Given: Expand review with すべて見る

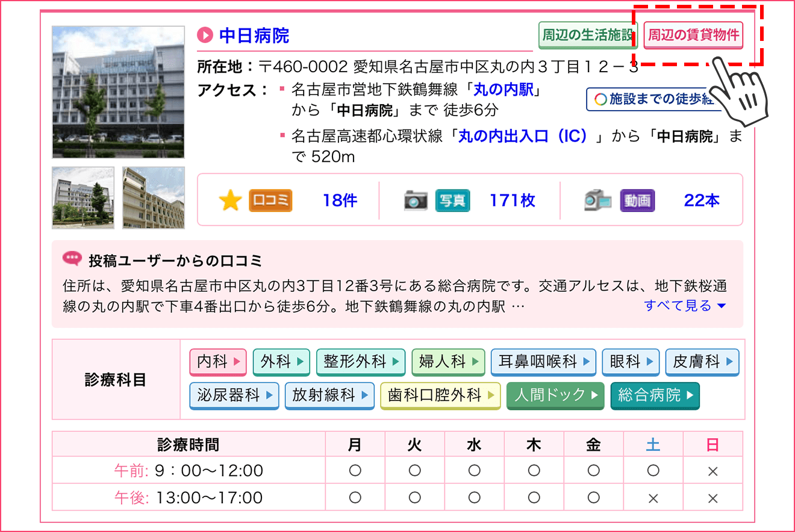Looking at the screenshot, I should [x=685, y=306].
